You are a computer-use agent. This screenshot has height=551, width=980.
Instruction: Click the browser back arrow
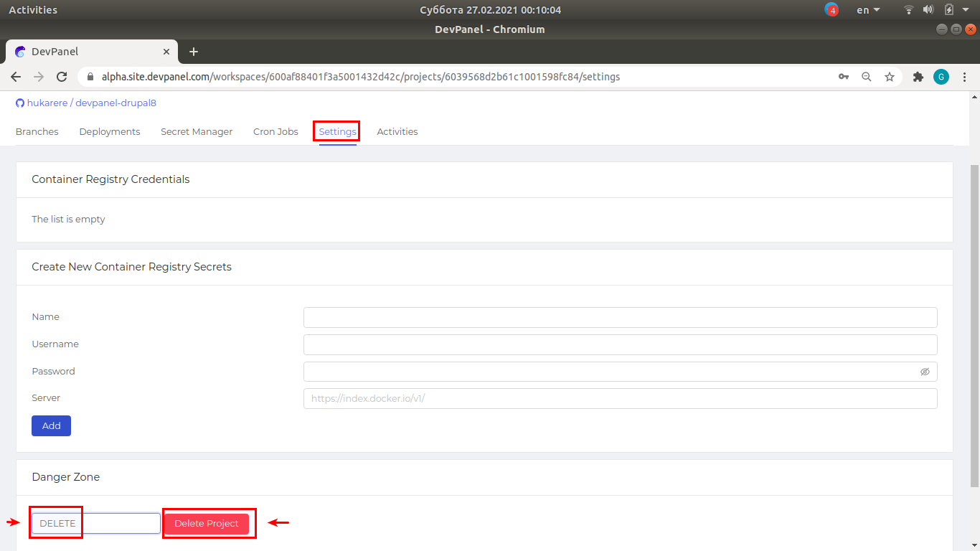tap(16, 77)
